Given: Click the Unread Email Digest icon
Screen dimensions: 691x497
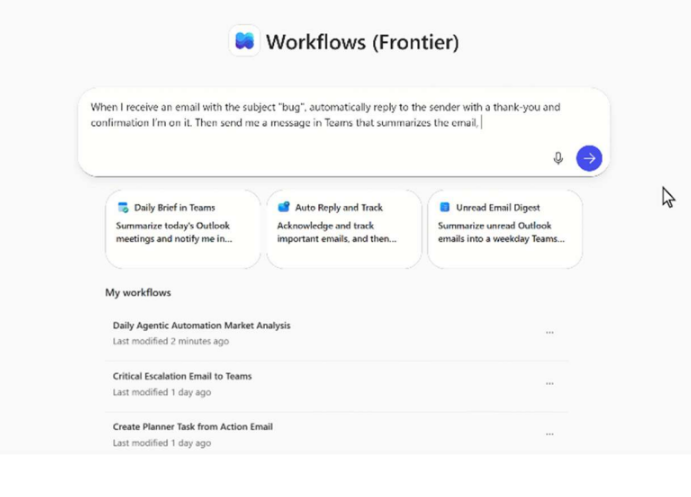Looking at the screenshot, I should click(445, 208).
